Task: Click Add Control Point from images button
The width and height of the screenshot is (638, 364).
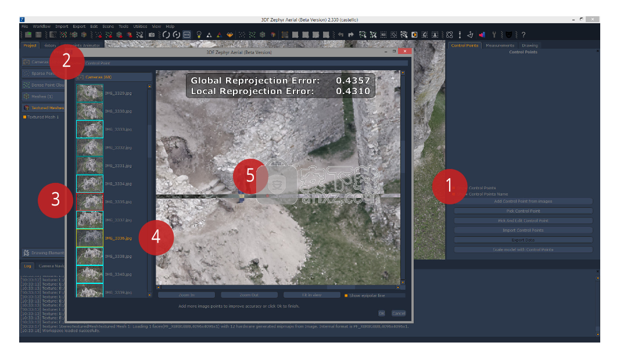Action: (x=524, y=201)
